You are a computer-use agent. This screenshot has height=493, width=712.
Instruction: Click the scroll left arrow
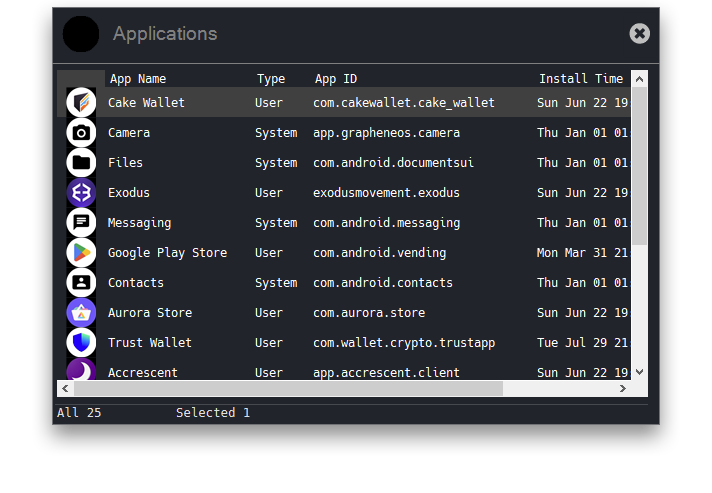(x=65, y=389)
